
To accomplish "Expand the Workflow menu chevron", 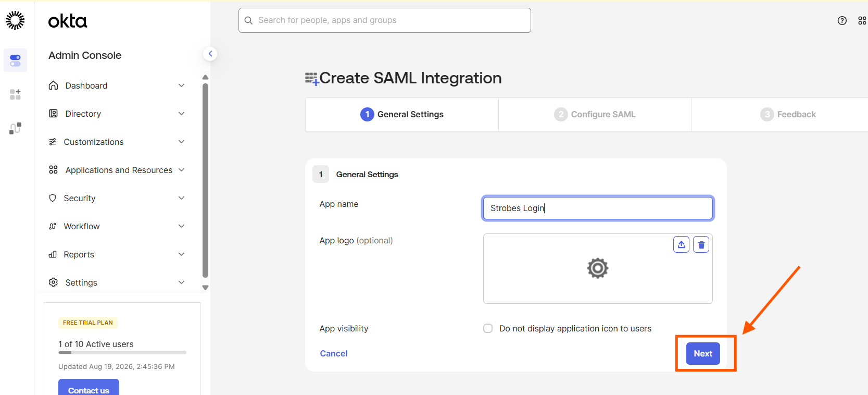I will pos(181,226).
